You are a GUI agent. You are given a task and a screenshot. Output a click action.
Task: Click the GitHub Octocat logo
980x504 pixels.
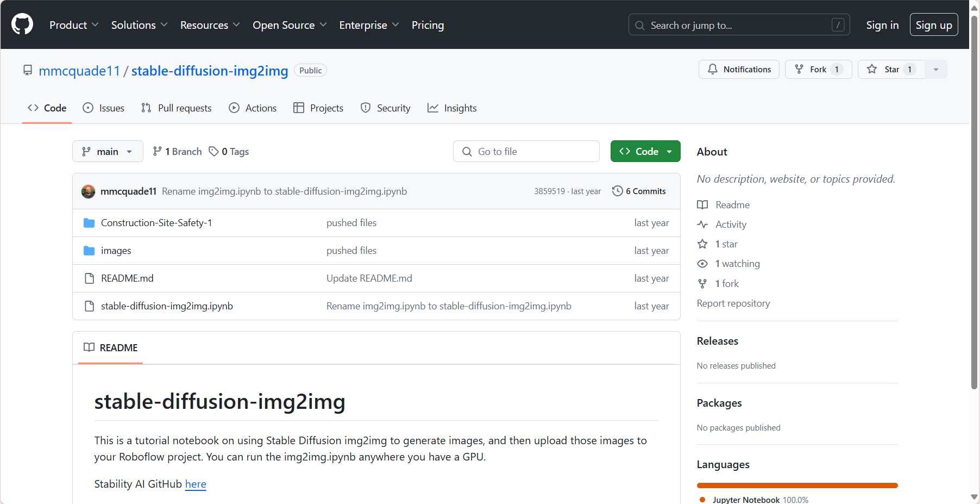click(x=22, y=24)
